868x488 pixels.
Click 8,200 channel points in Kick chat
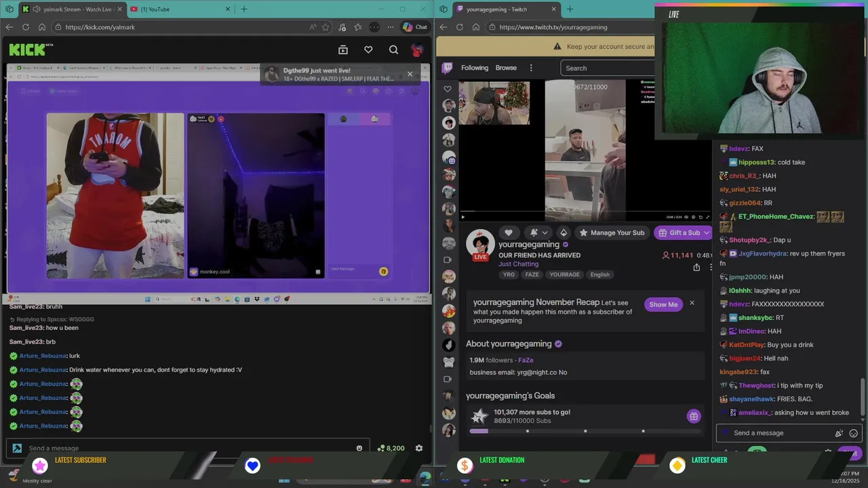point(391,448)
